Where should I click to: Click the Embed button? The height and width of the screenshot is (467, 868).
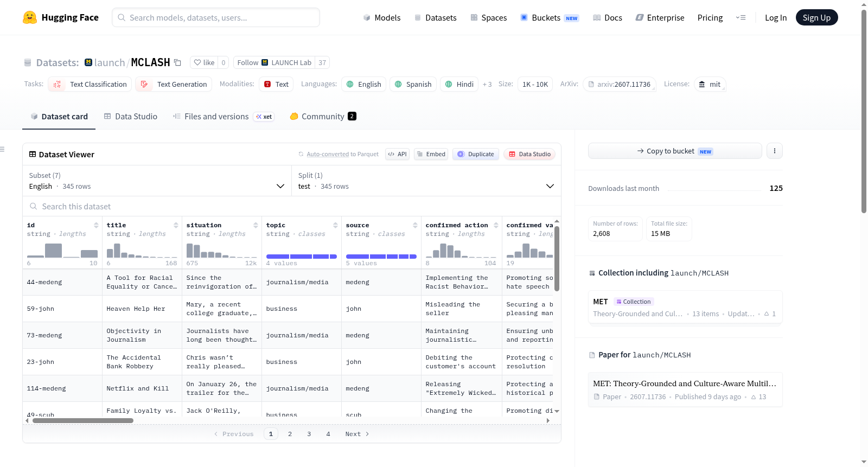(431, 154)
